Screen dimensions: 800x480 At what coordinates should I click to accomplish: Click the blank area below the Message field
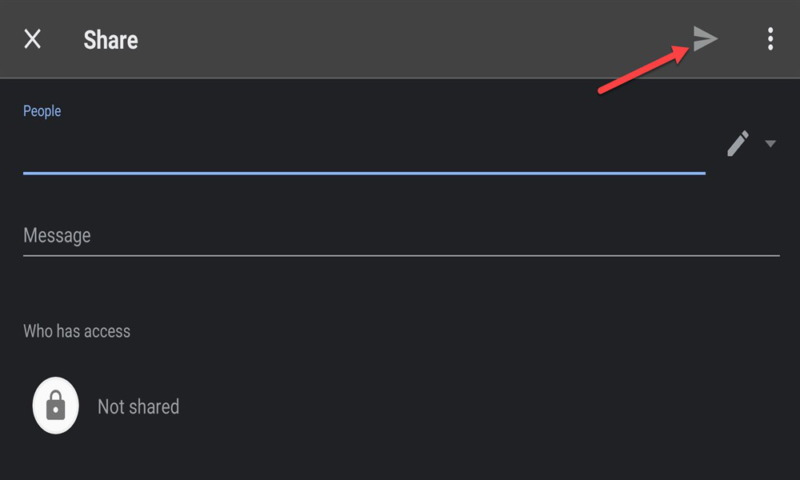coord(400,290)
